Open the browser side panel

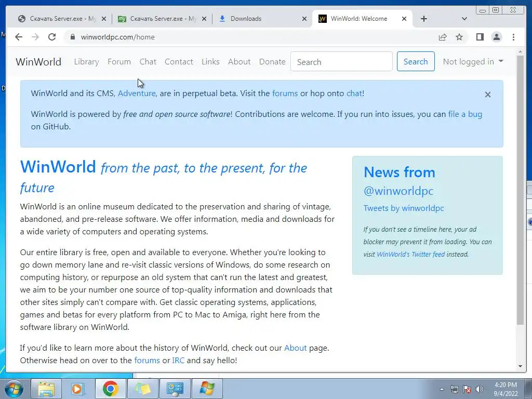pos(480,37)
